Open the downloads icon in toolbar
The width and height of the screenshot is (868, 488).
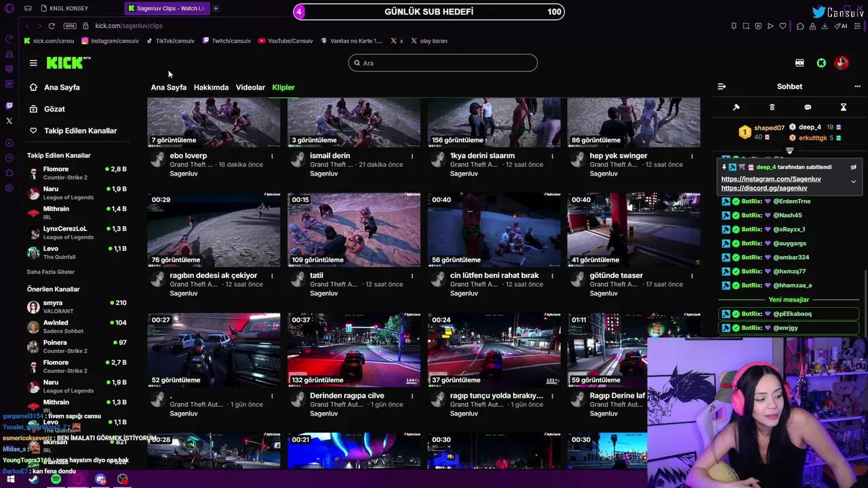(x=825, y=26)
